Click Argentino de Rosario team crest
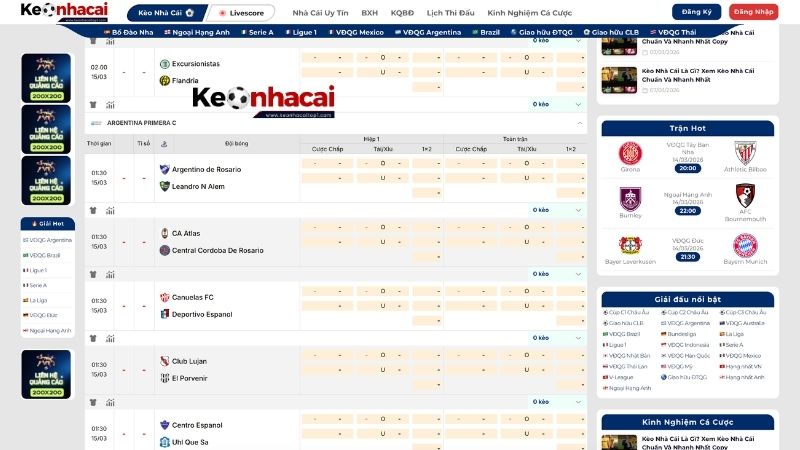 pos(164,169)
